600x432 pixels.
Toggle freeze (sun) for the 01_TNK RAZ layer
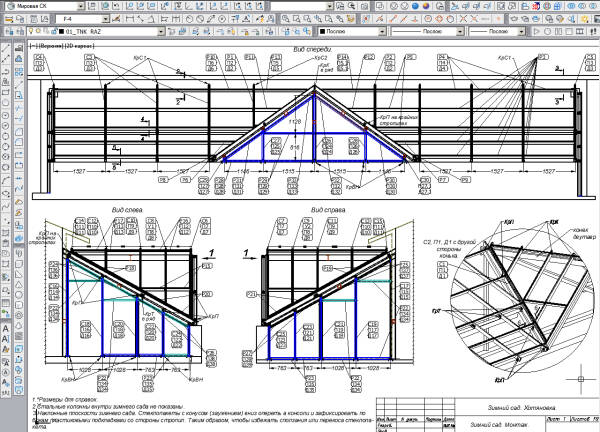(x=38, y=31)
